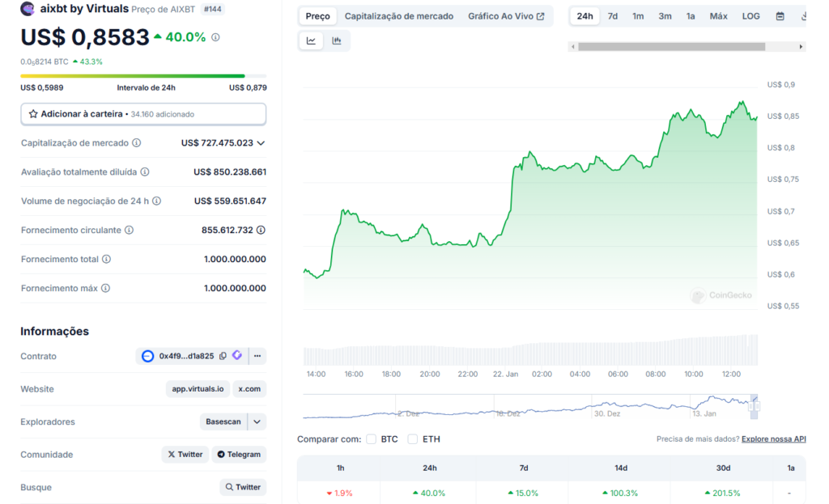Image resolution: width=829 pixels, height=504 pixels.
Task: Click the Fornecimento total value 1.000.000.000
Action: pos(235,259)
